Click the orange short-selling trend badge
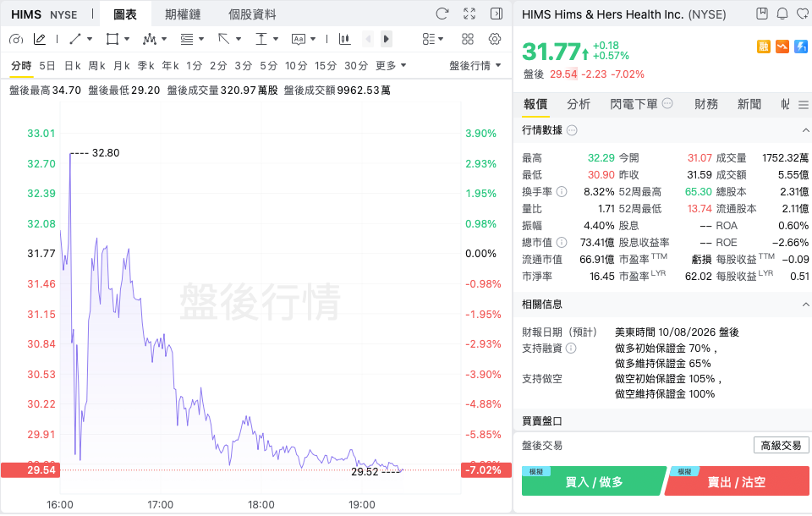This screenshot has width=812, height=516. click(x=782, y=47)
